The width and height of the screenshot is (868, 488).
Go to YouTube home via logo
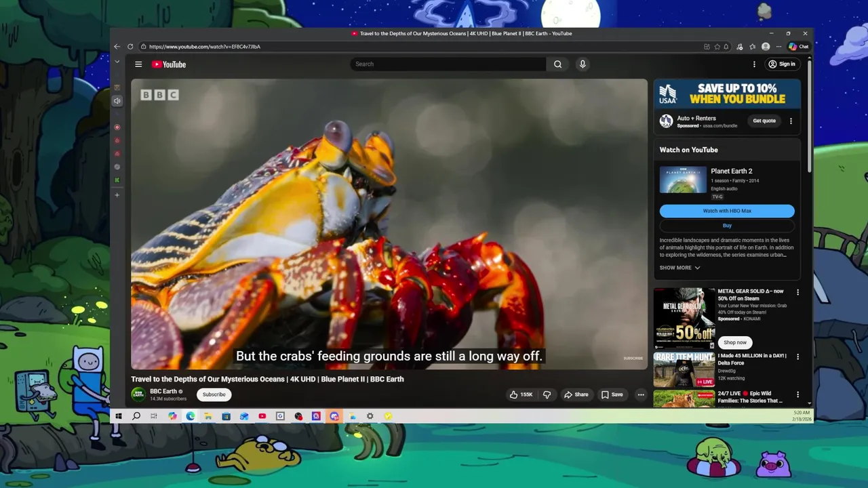(x=169, y=64)
